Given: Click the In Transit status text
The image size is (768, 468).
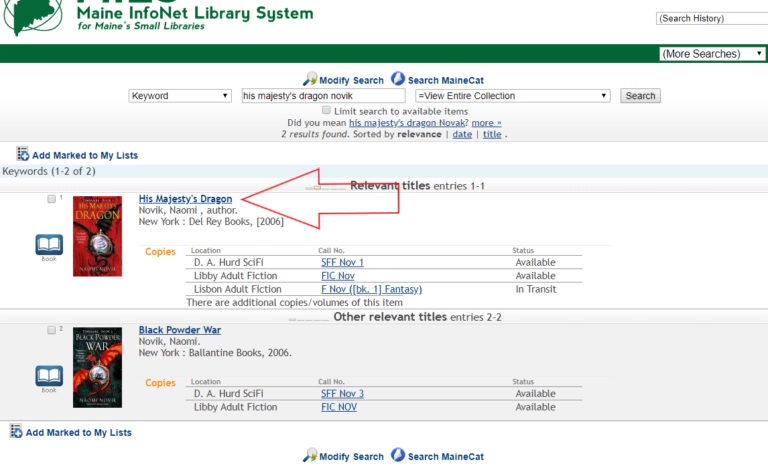Looking at the screenshot, I should [x=535, y=289].
